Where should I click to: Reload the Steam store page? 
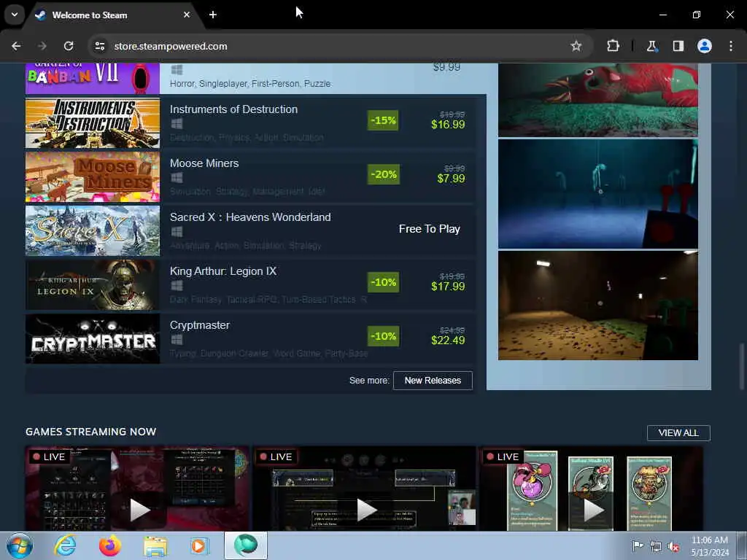click(69, 46)
